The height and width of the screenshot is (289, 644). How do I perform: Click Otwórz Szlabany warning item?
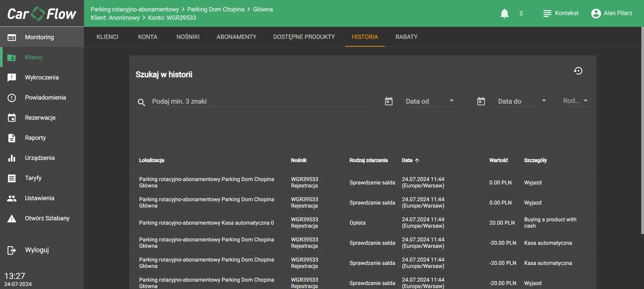(x=47, y=218)
